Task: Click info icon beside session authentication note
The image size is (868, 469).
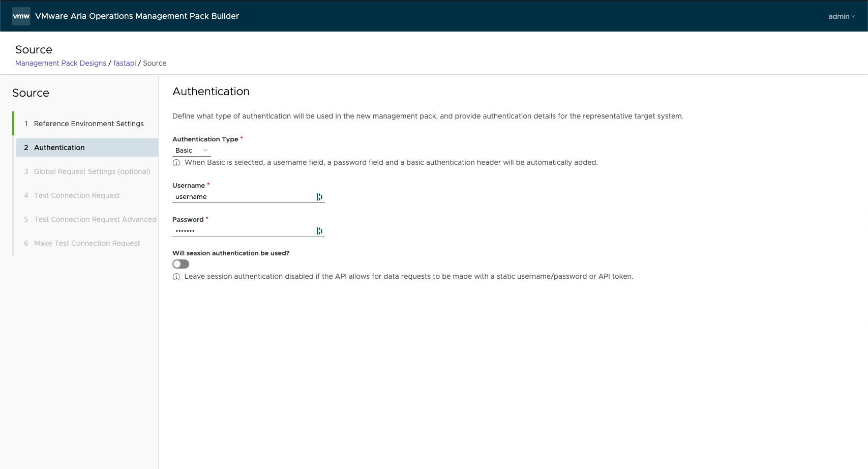Action: pos(176,277)
